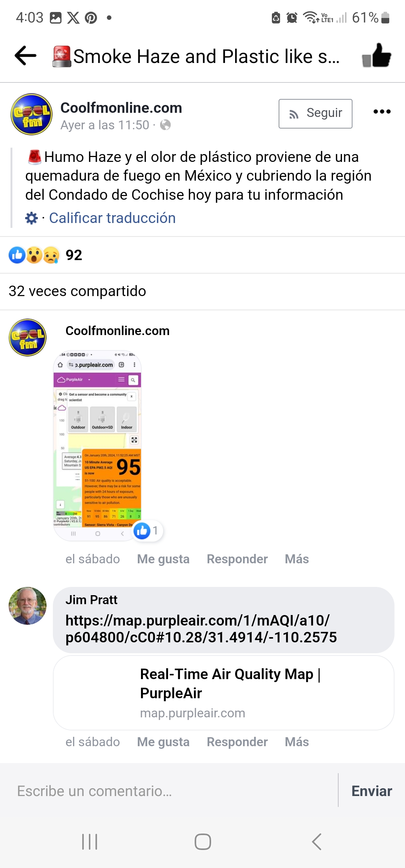
Task: Like the Coolfmonline.com comment with Me gusta
Action: pyautogui.click(x=163, y=559)
